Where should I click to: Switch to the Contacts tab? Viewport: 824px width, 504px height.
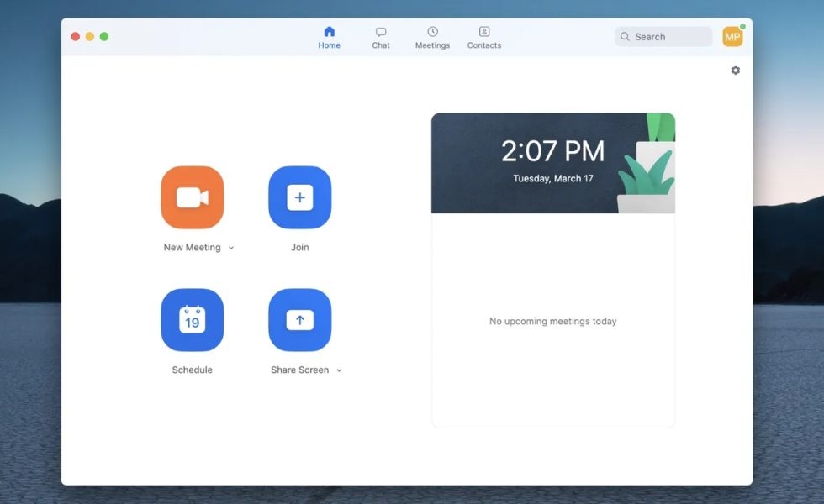[x=483, y=40]
